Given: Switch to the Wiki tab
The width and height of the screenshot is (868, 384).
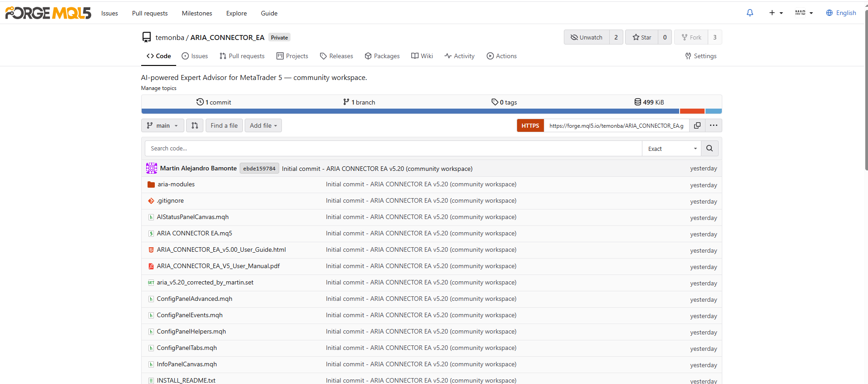Looking at the screenshot, I should pos(422,56).
